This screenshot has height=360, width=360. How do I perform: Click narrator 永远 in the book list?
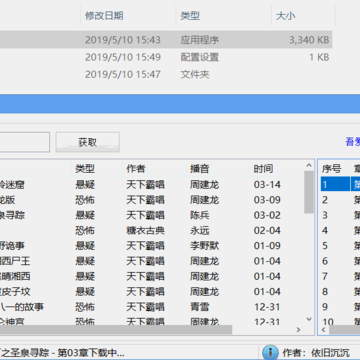point(200,231)
